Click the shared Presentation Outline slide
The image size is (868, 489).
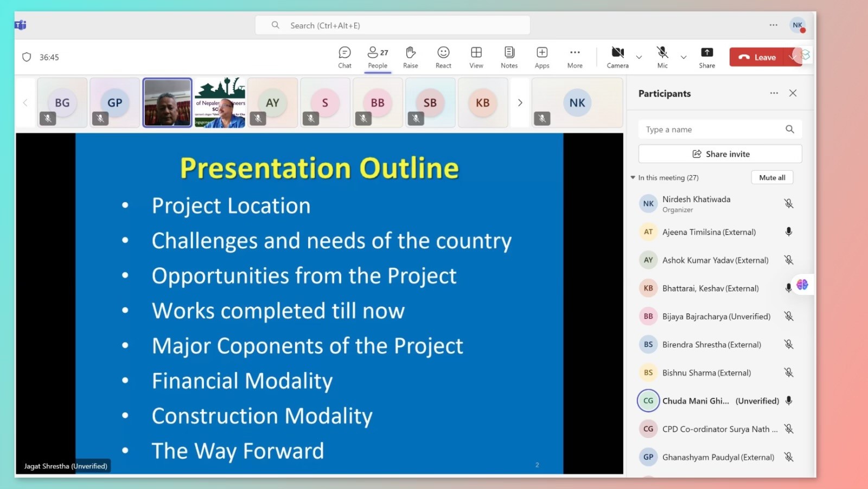[x=319, y=304]
